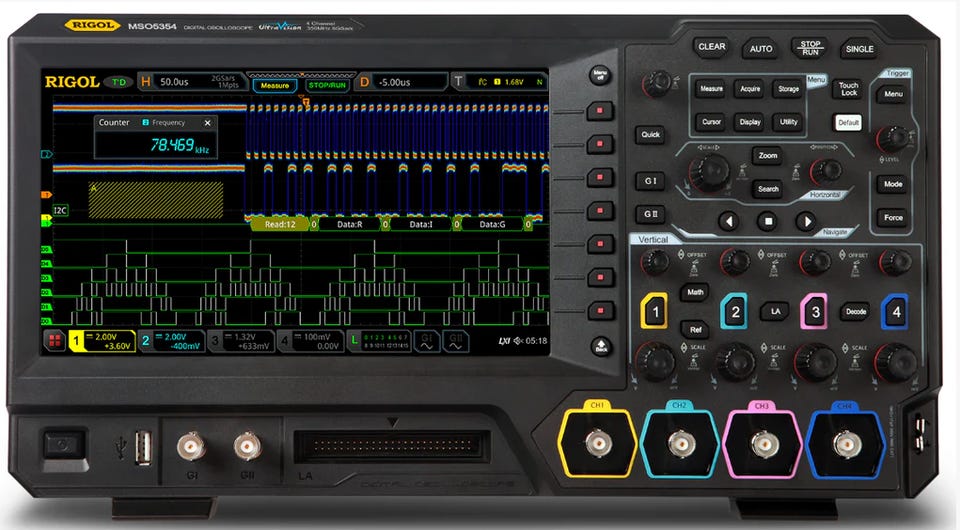Push the Back softkey beside the screen
960x530 pixels.
601,346
